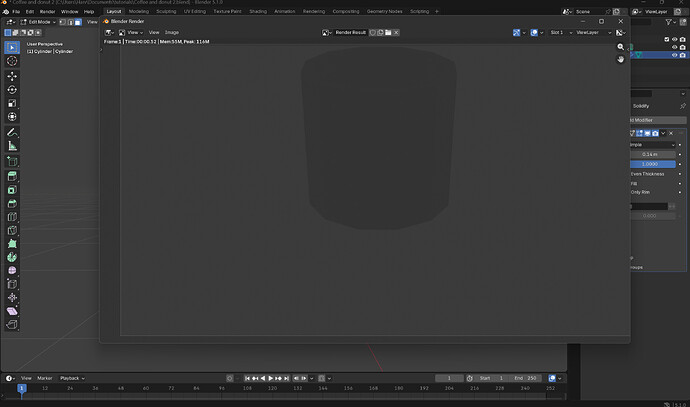Choose the Add Cube tool
The width and height of the screenshot is (690, 407).
[12, 161]
